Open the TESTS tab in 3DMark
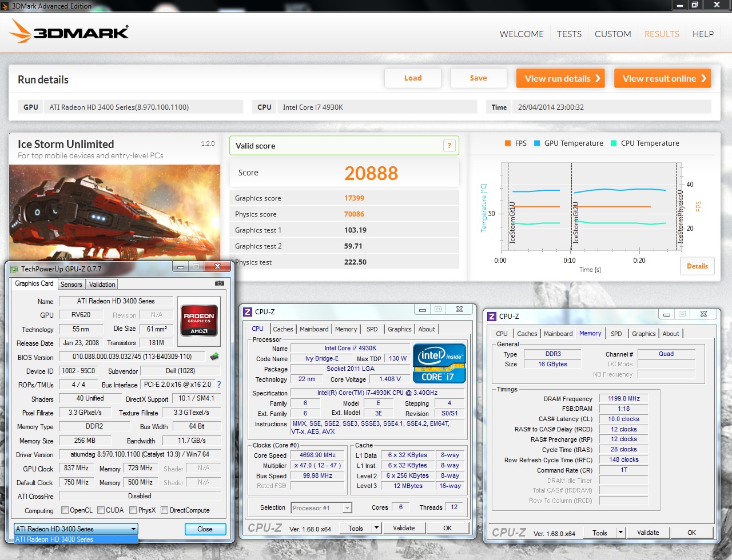Image resolution: width=732 pixels, height=560 pixels. [569, 34]
